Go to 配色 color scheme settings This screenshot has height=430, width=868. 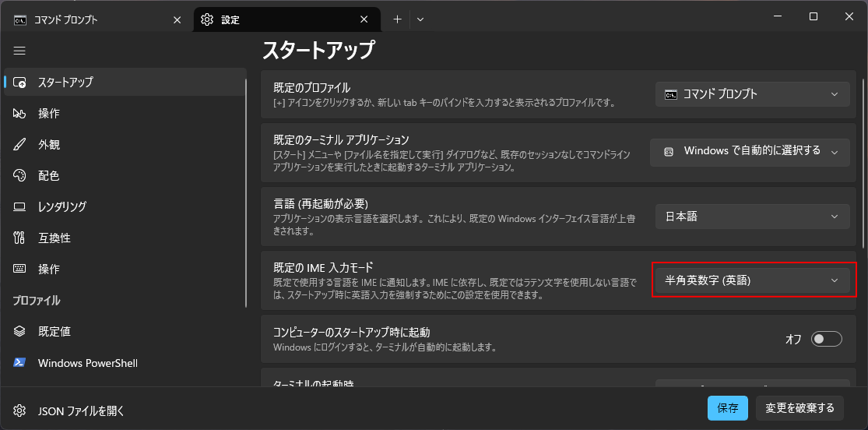pos(48,176)
